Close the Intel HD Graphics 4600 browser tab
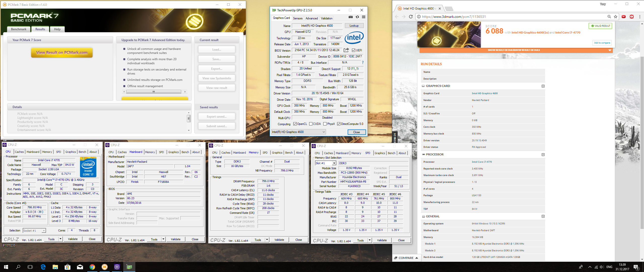 click(439, 9)
